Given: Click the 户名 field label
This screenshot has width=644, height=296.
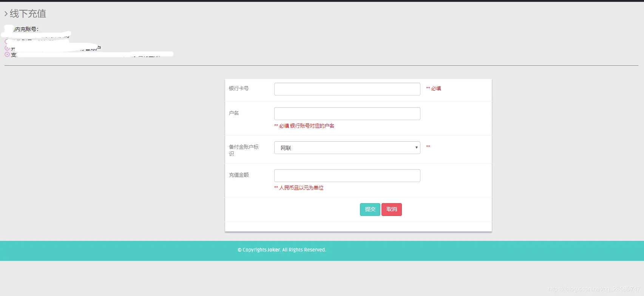Looking at the screenshot, I should (234, 113).
